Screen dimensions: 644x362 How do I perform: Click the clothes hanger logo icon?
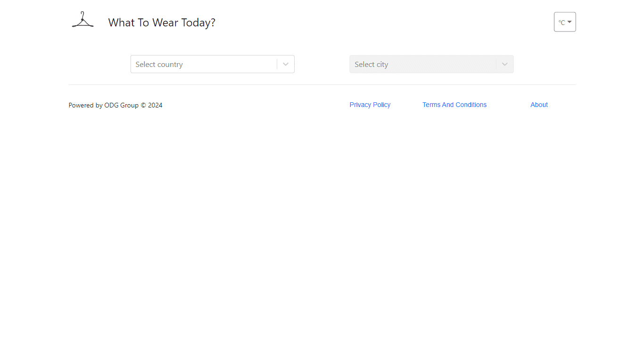click(83, 20)
